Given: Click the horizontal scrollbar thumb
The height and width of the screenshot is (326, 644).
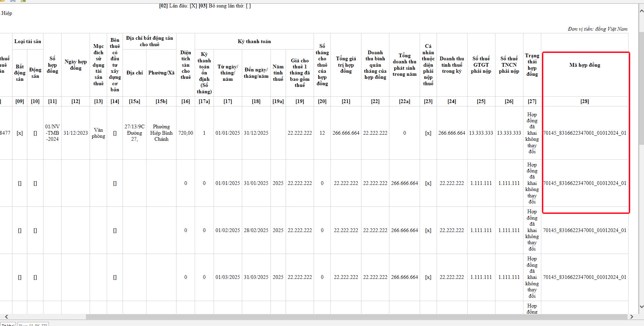Looking at the screenshot, I should [356, 317].
